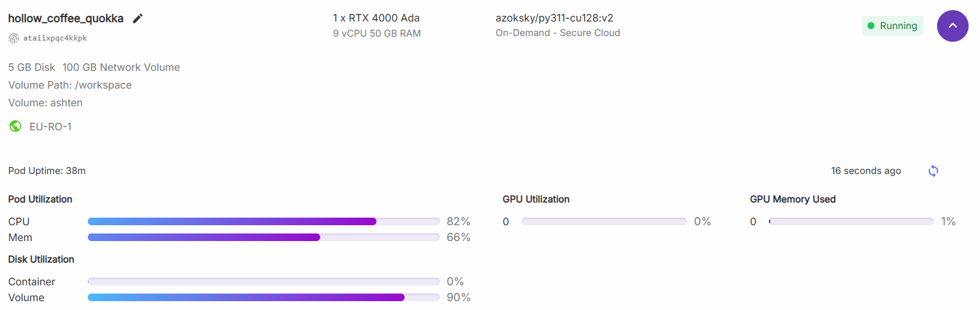The image size is (980, 310).
Task: Collapse pod details with purple chevron button
Action: click(x=953, y=26)
